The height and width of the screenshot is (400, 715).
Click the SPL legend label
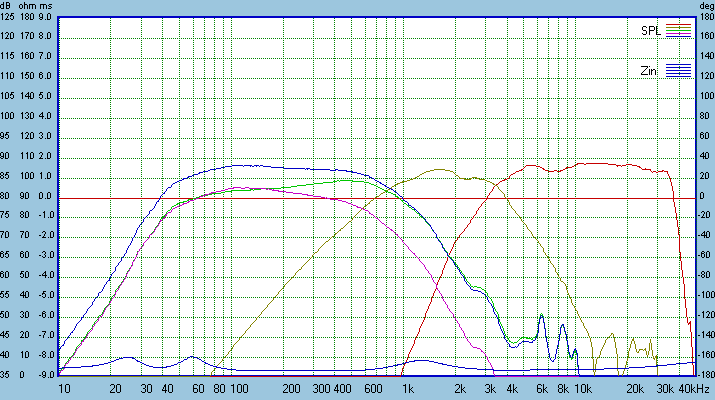click(x=651, y=31)
